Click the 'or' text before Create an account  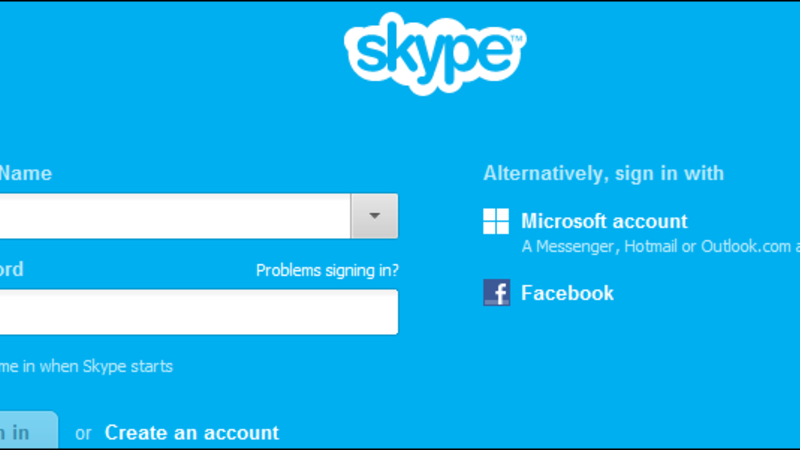click(x=83, y=434)
